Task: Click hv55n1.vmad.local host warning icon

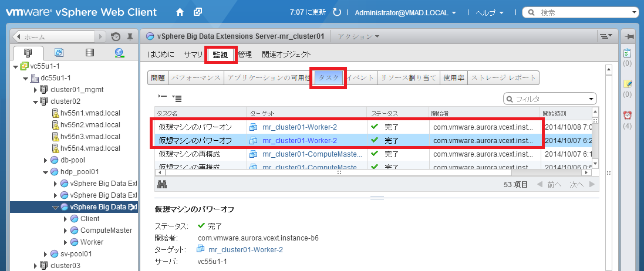Action: pos(55,113)
